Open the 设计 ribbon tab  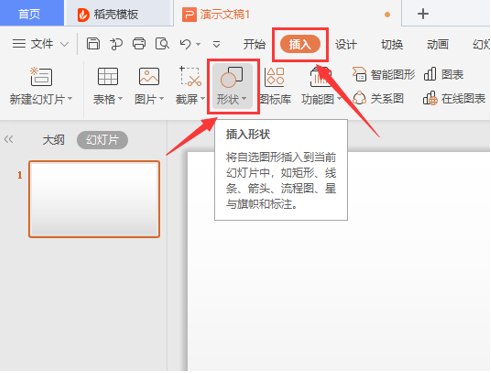click(x=346, y=44)
